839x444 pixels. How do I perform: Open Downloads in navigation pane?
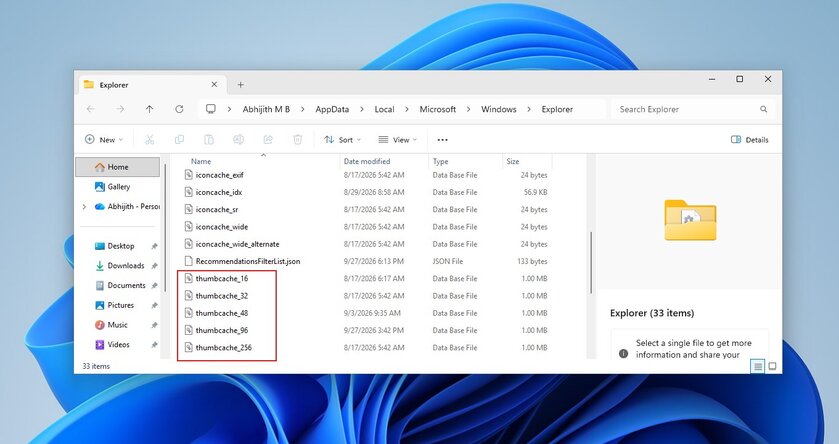tap(126, 266)
